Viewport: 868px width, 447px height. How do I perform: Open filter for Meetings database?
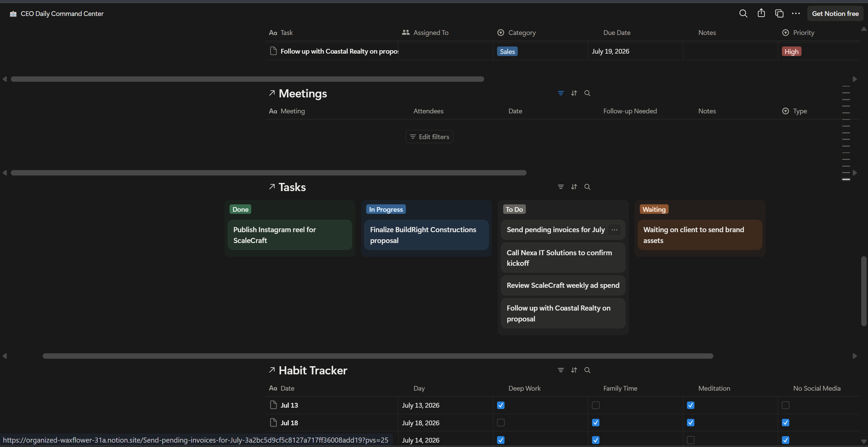(x=561, y=93)
